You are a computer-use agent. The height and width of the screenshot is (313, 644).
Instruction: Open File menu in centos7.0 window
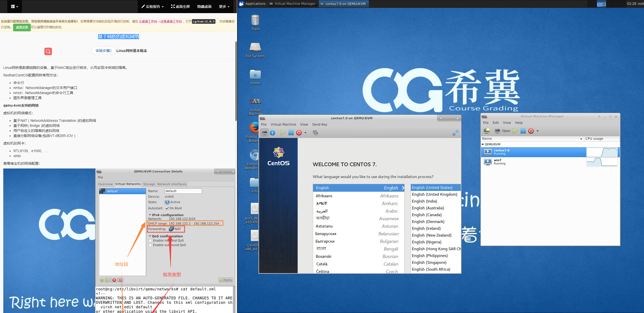[x=264, y=125]
